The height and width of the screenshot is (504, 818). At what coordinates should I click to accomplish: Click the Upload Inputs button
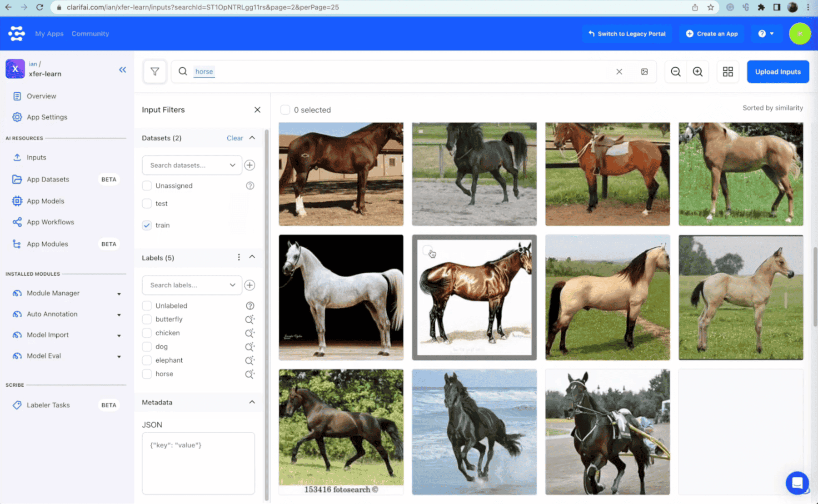click(x=778, y=72)
